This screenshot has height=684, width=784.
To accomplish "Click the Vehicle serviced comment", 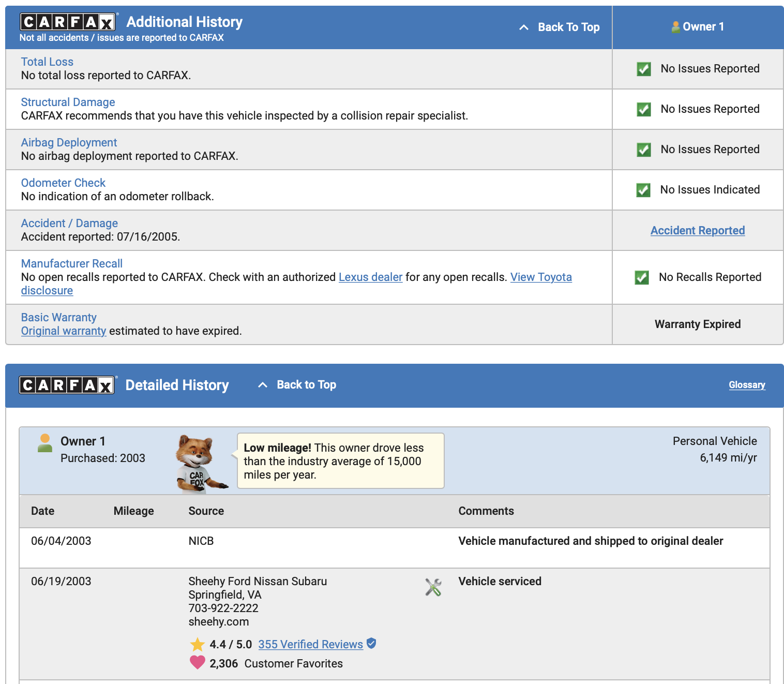I will point(500,581).
